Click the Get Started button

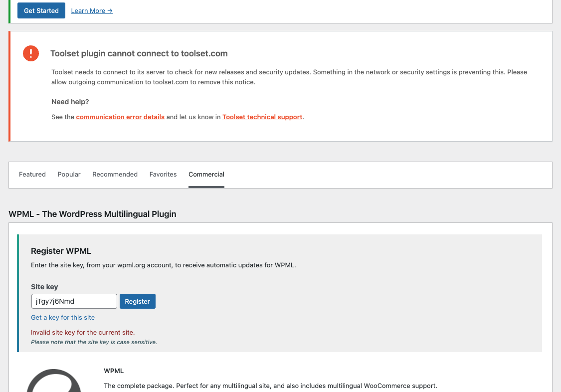click(x=41, y=10)
